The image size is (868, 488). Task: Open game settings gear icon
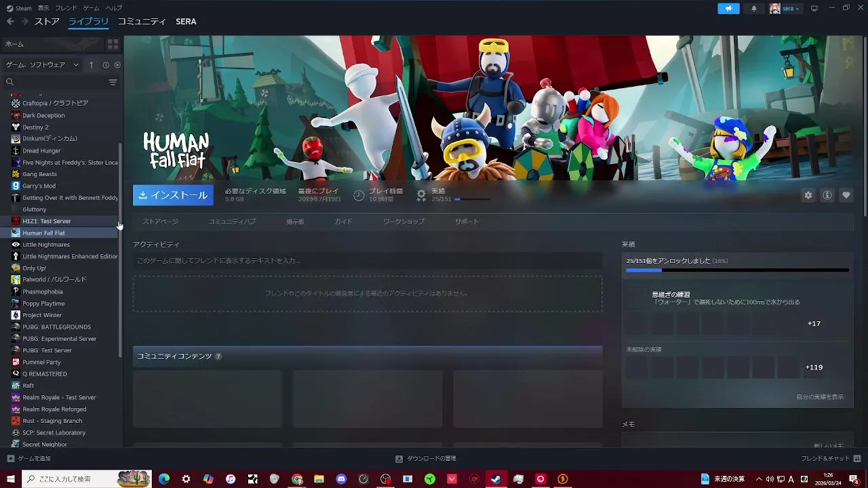808,195
